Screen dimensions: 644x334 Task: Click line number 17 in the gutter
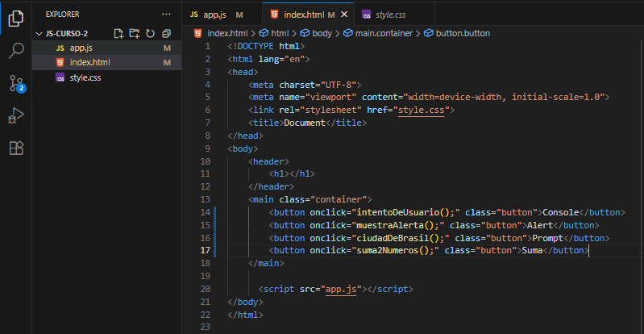[205, 250]
